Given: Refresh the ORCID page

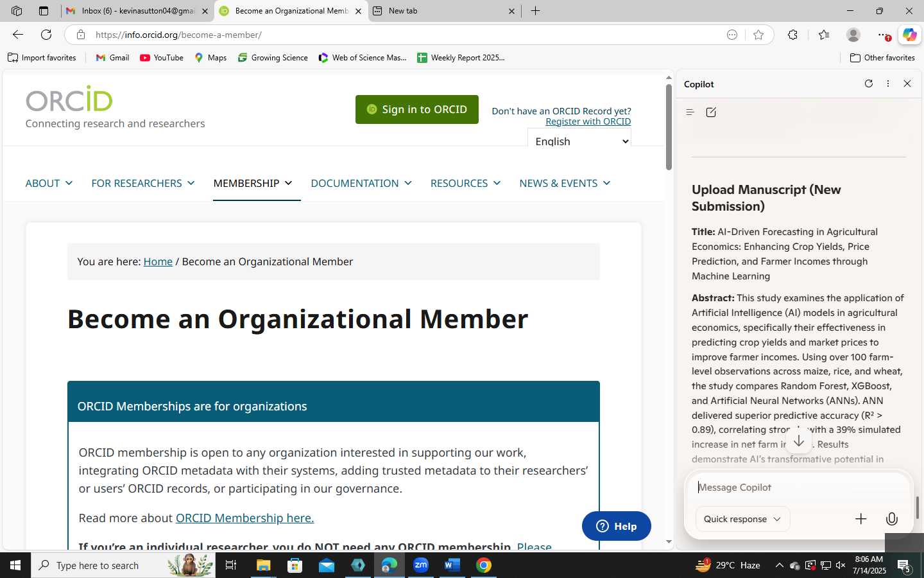Looking at the screenshot, I should tap(46, 35).
